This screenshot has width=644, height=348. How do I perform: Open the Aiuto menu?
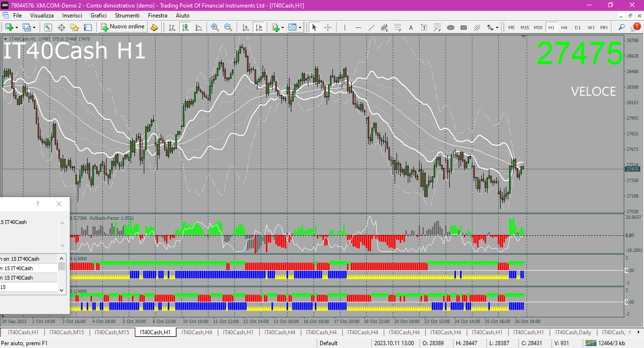[182, 16]
